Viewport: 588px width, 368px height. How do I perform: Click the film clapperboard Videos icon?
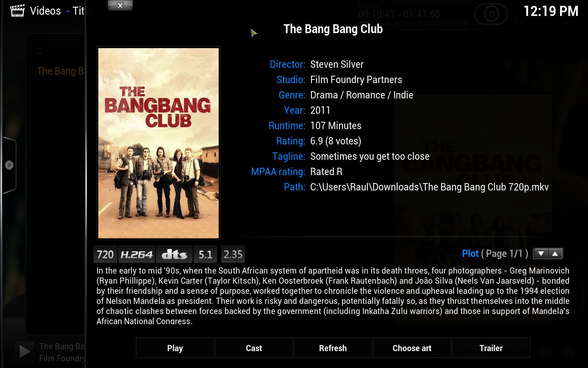17,11
